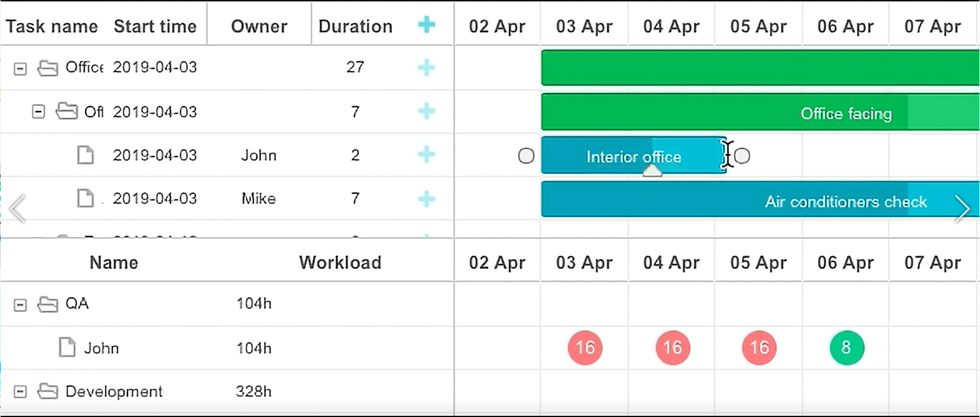Click the Duration column header
The height and width of the screenshot is (417, 980).
click(x=355, y=26)
